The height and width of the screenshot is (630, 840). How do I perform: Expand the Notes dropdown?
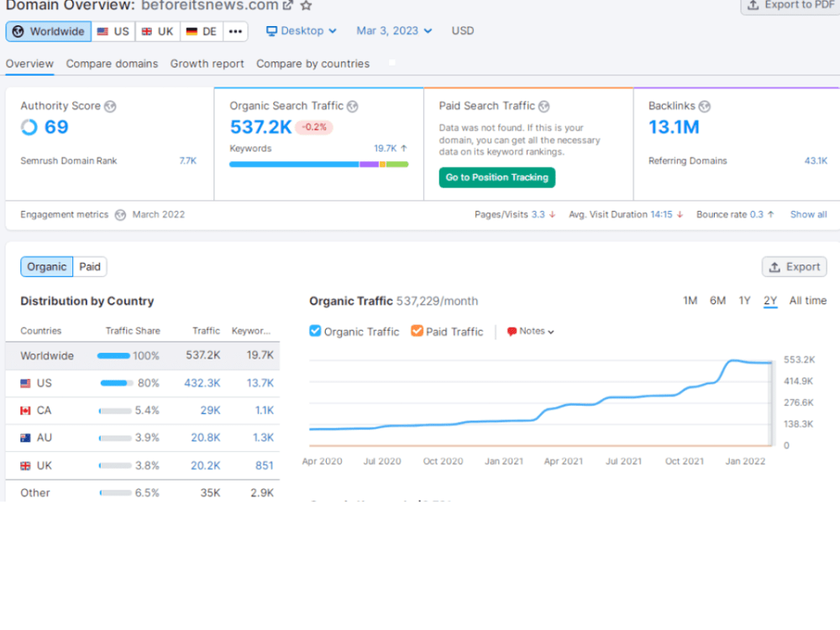(530, 332)
